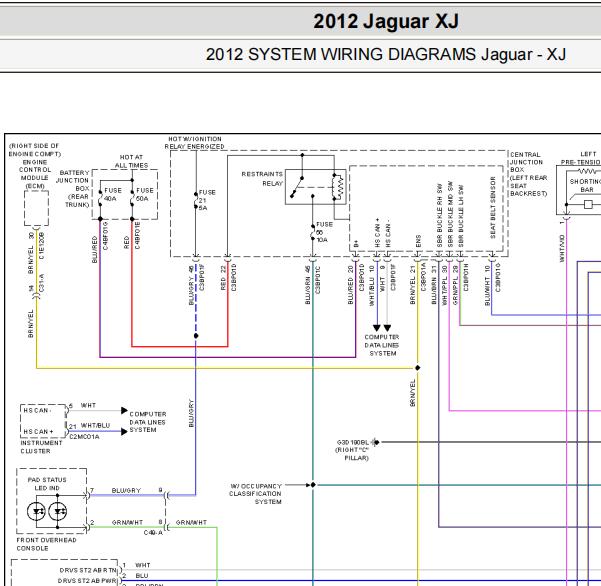Click the "C4BF01G" connector label
Image resolution: width=601 pixels, height=586 pixels.
pyautogui.click(x=105, y=236)
